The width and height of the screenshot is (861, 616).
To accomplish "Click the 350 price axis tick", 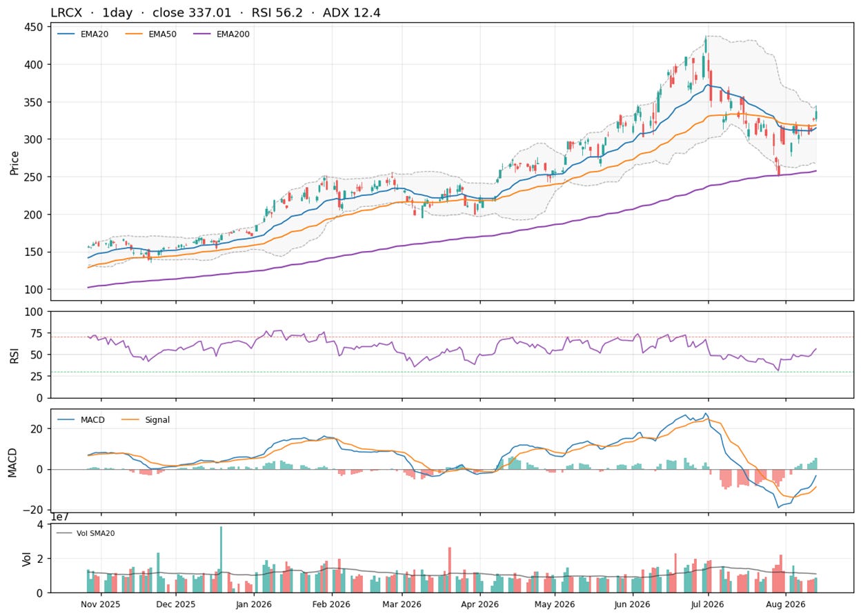I will point(34,102).
